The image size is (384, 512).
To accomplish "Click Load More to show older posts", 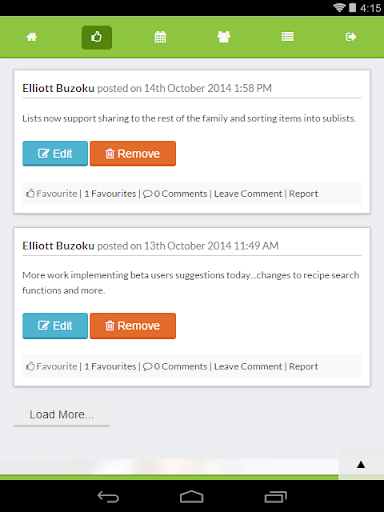I will pyautogui.click(x=62, y=415).
